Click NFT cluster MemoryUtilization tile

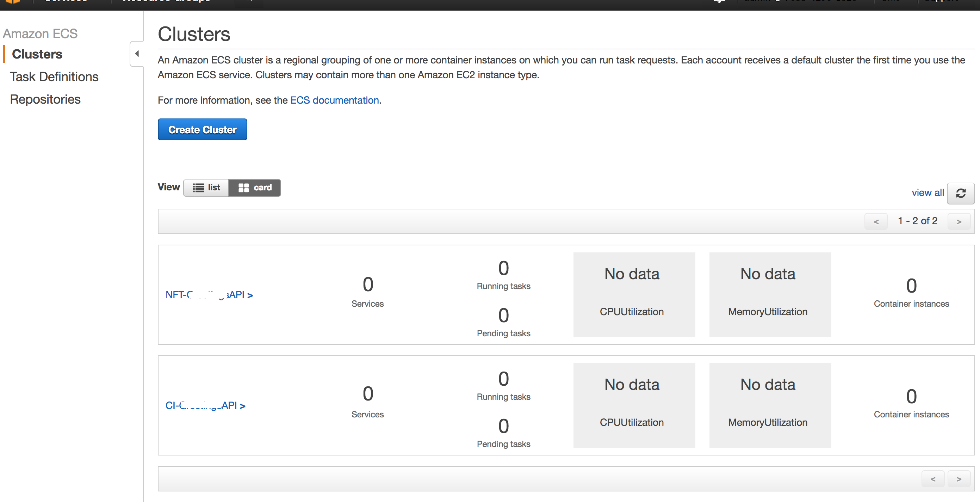[770, 295]
